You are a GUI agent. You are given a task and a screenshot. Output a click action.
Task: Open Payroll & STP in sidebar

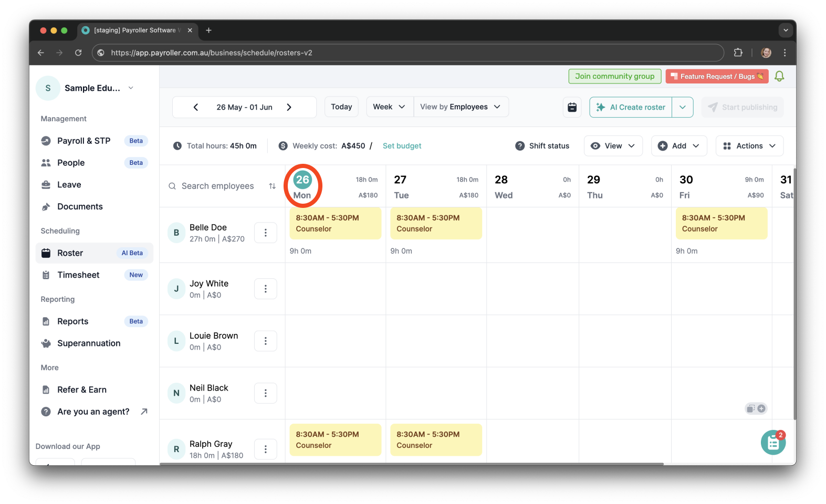95,141
